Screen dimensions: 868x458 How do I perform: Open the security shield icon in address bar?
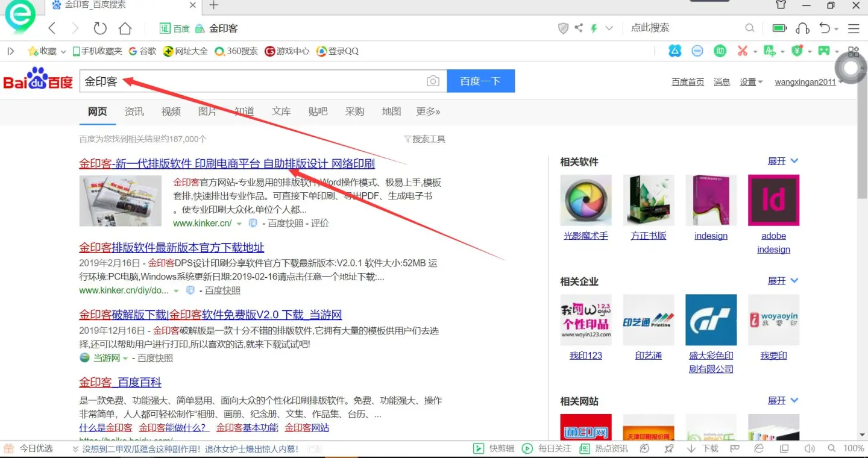pyautogui.click(x=564, y=28)
